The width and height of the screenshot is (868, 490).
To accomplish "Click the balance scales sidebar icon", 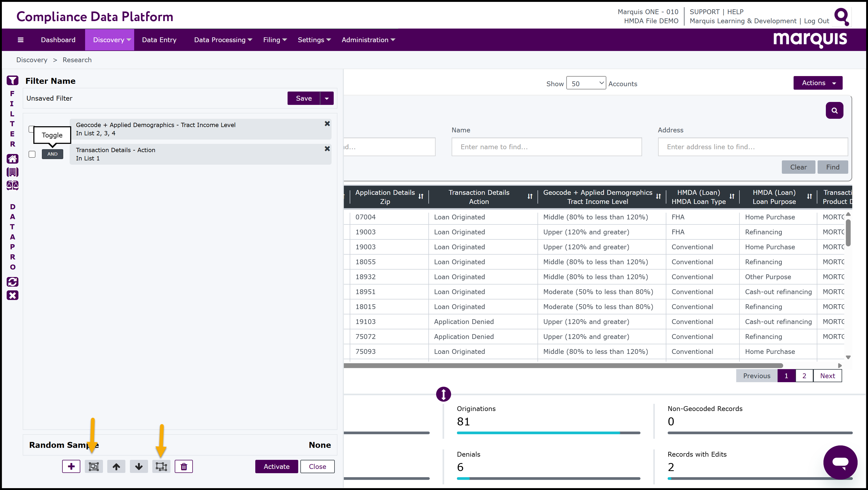I will tap(13, 185).
